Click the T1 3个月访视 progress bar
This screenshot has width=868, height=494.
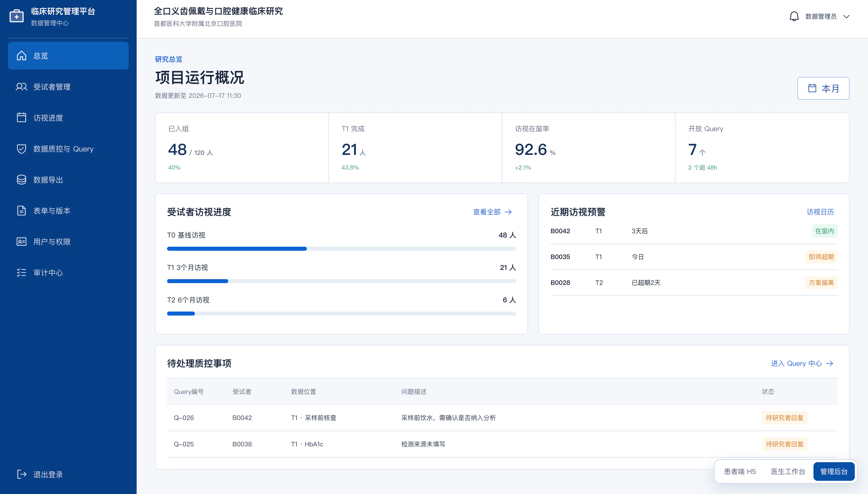(341, 281)
